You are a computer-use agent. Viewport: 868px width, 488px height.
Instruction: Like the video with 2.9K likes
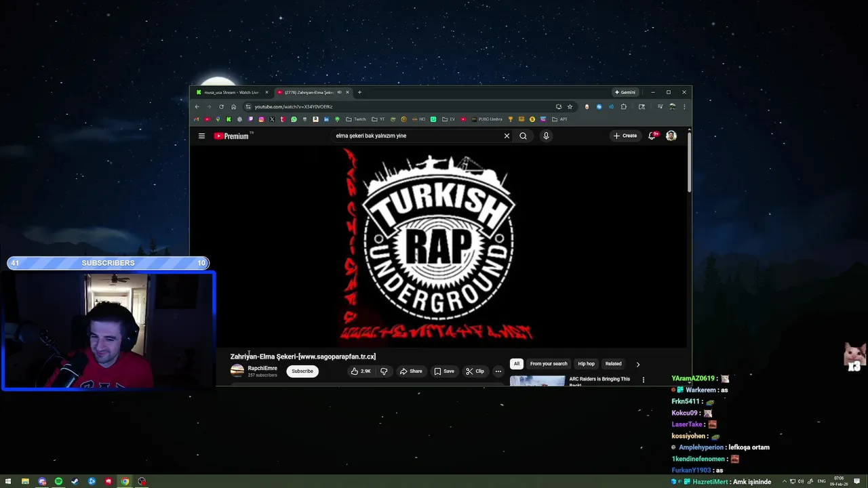click(361, 371)
